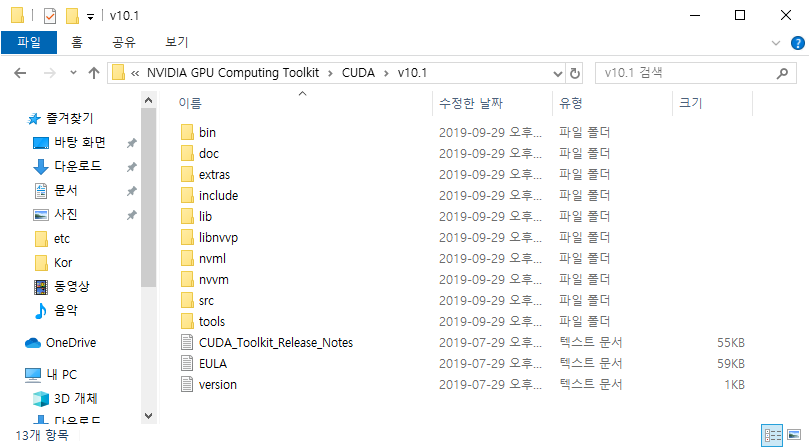Screen dimensions: 810x448
Task: Open Kor folder in quick access
Action: (53, 262)
